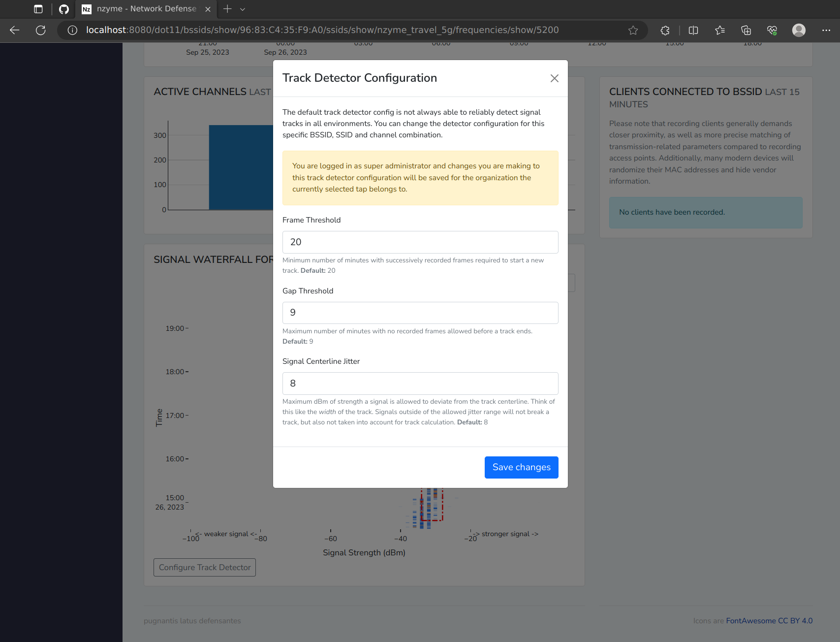The image size is (840, 642).
Task: Toggle the split screen icon
Action: tap(693, 30)
